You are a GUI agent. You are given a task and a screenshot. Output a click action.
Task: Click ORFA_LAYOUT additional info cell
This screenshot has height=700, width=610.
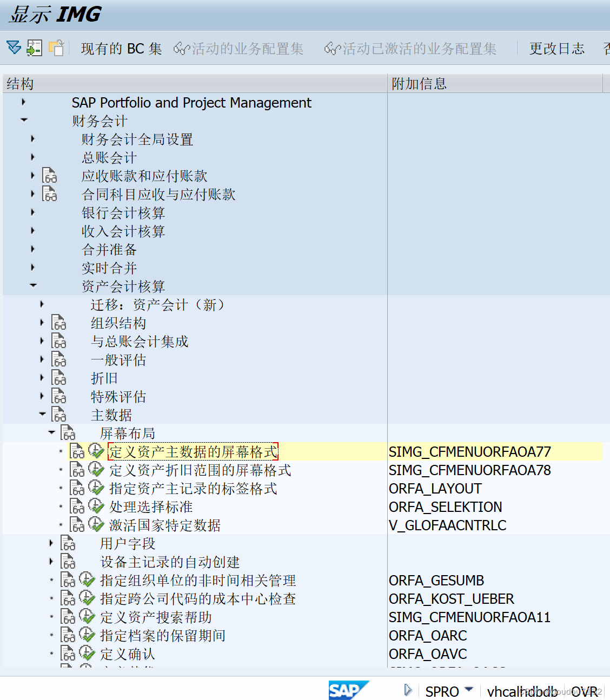pyautogui.click(x=435, y=488)
